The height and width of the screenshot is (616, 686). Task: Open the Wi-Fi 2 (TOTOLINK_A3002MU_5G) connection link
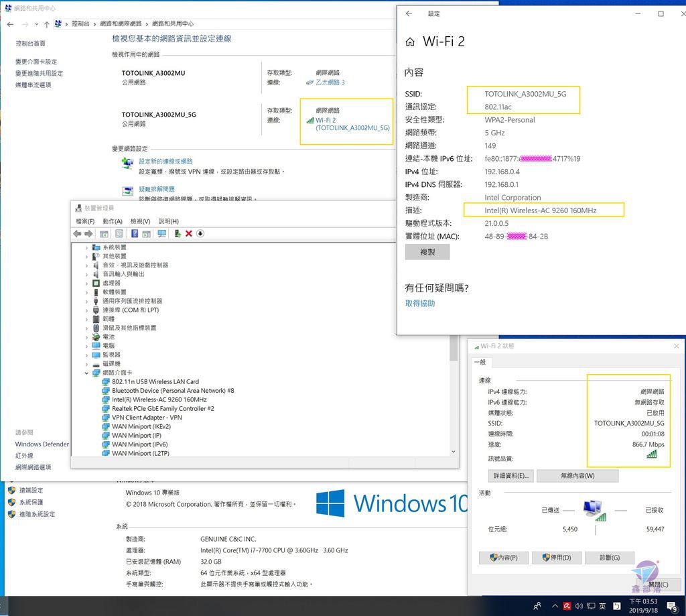point(352,124)
